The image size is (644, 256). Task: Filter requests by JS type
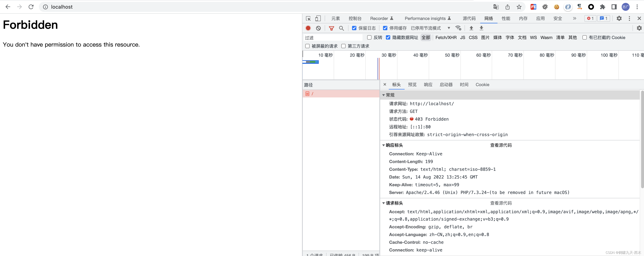point(463,37)
